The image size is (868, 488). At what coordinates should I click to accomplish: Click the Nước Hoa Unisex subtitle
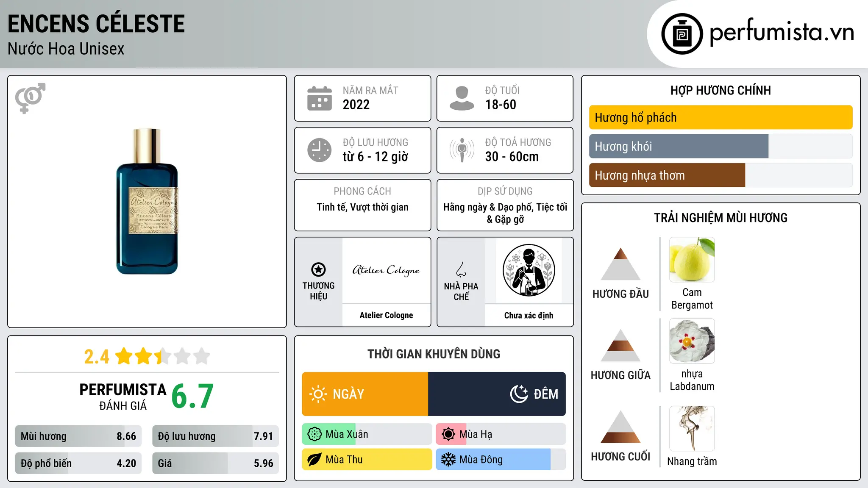(66, 49)
